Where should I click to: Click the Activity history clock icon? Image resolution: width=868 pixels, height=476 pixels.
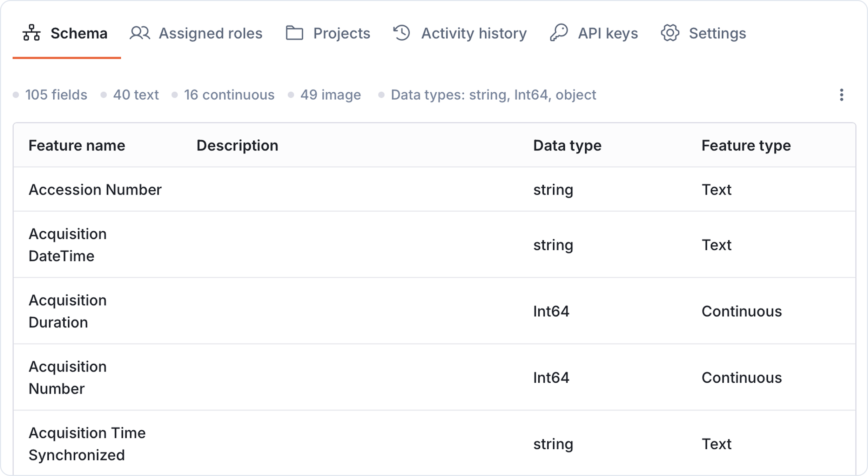[402, 33]
